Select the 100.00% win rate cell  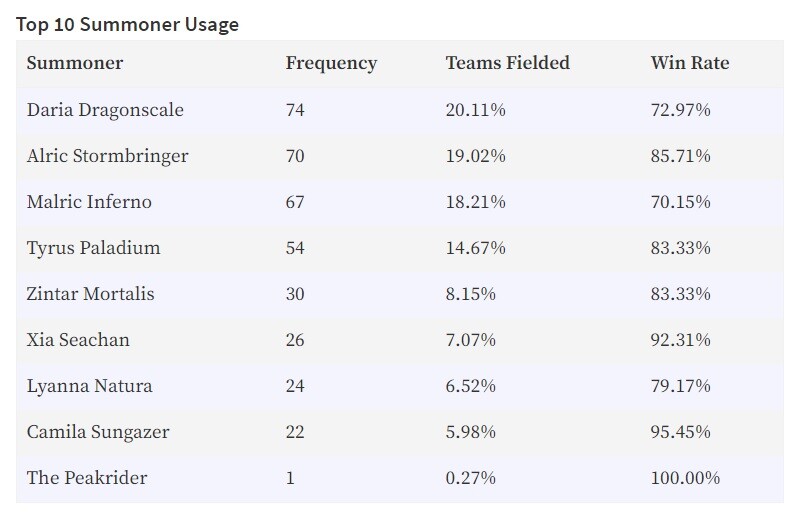pyautogui.click(x=685, y=478)
